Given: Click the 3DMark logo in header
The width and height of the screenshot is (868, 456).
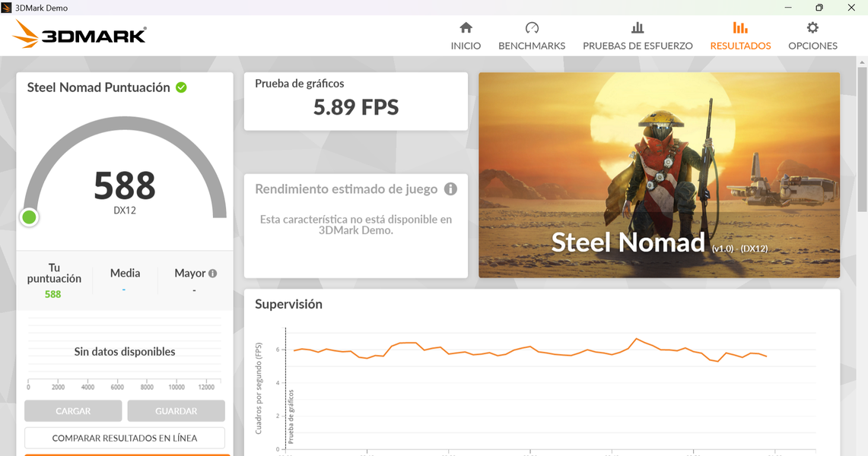Looking at the screenshot, I should point(80,35).
